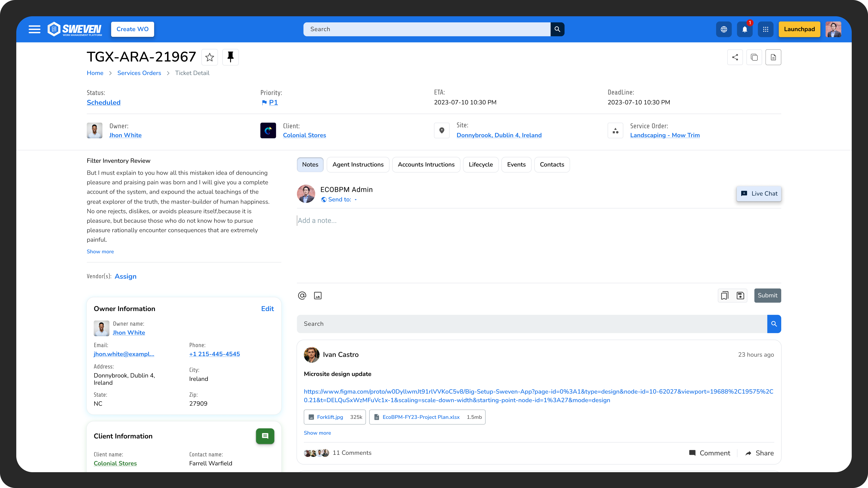Expand description with Show more

click(x=100, y=252)
